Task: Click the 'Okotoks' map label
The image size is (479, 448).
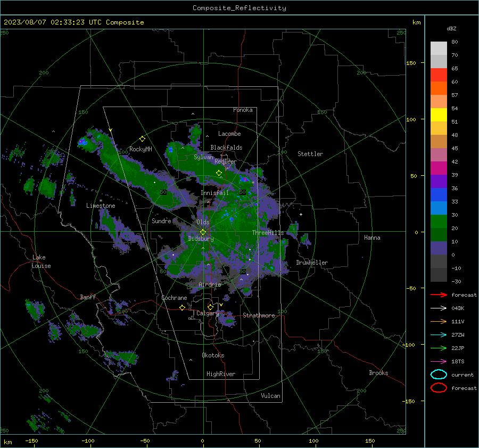Action: (x=213, y=355)
